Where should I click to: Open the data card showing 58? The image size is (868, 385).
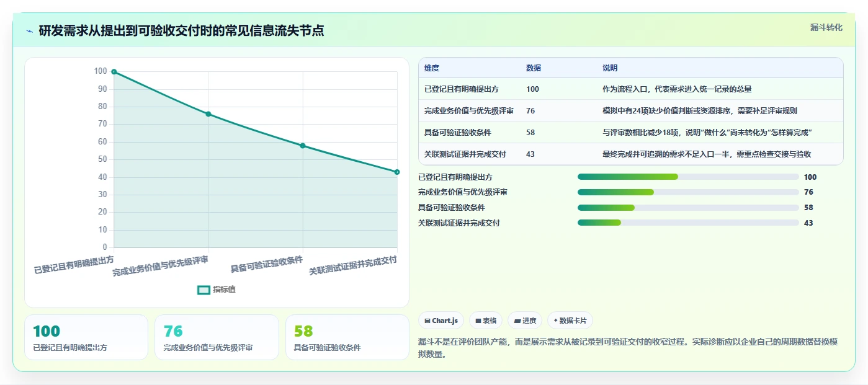click(x=347, y=337)
